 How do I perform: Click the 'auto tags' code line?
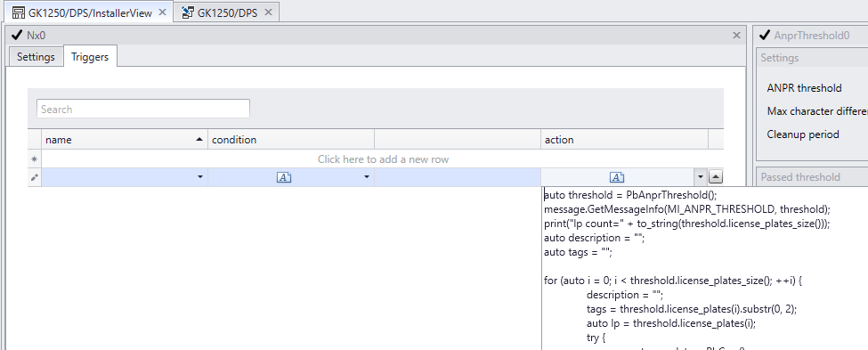point(578,252)
